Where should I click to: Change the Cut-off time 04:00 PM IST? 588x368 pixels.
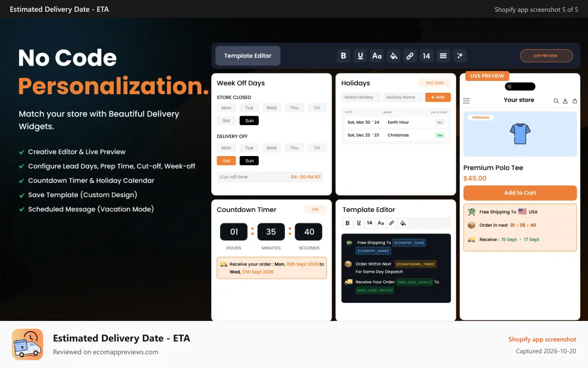click(270, 177)
